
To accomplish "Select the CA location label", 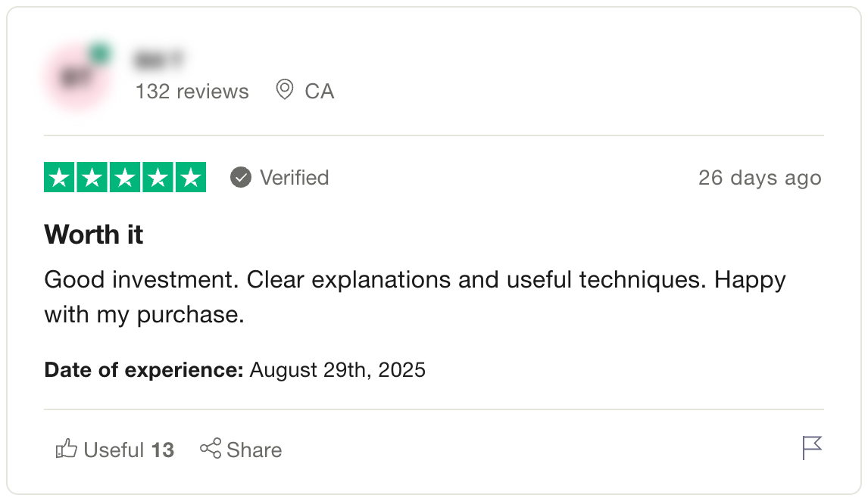I will coord(319,90).
